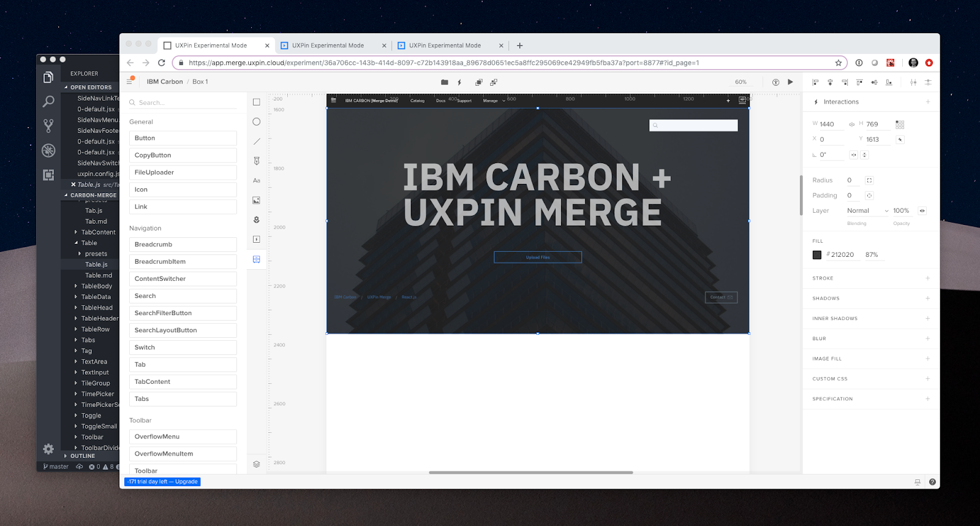Viewport: 980px width, 526px height.
Task: Expand the Custom CSS section
Action: point(928,379)
